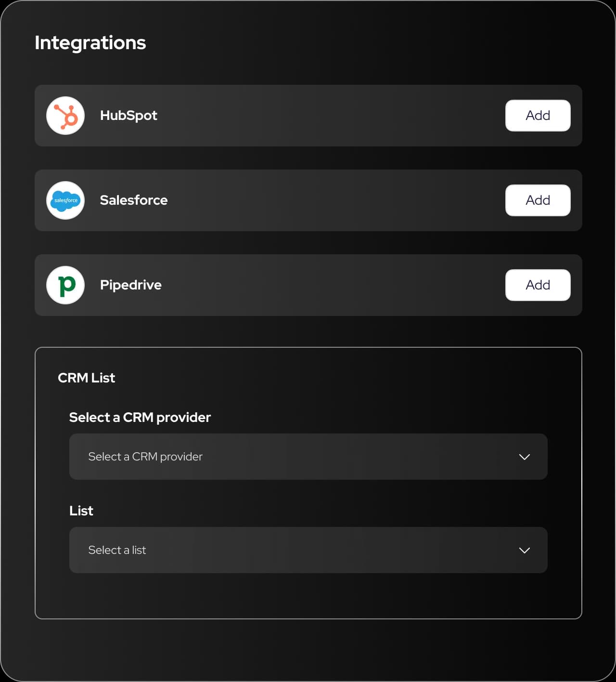This screenshot has height=682, width=616.
Task: Add the Salesforce integration
Action: [x=538, y=200]
